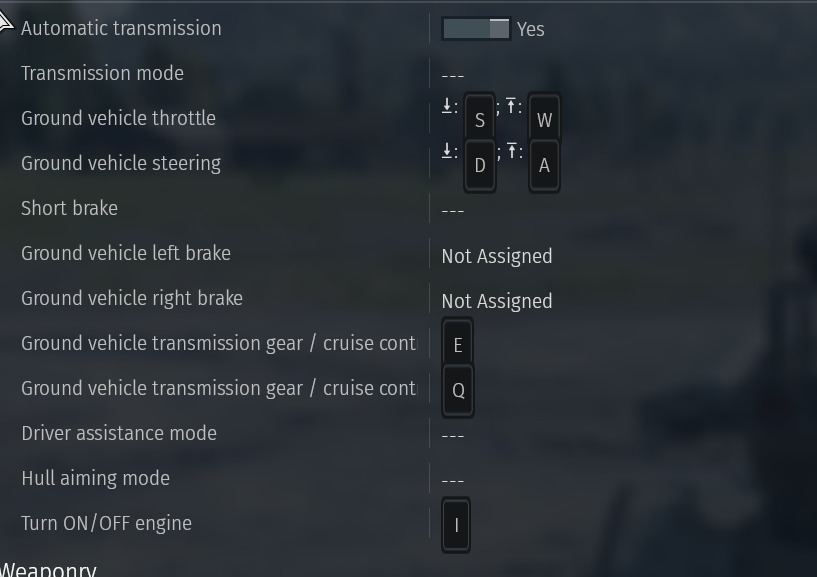Click the S key throttle decrease binding
Viewport: 817px width, 577px height.
pyautogui.click(x=480, y=120)
